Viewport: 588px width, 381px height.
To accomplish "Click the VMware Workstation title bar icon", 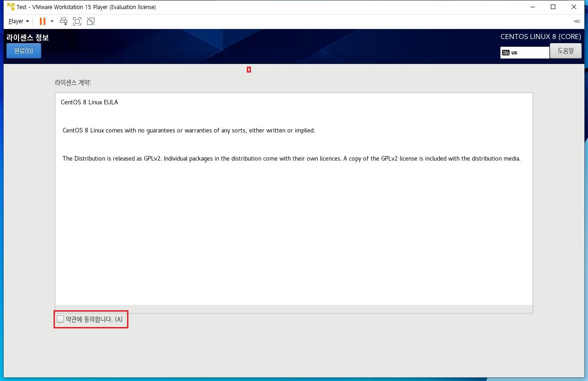I will point(10,7).
